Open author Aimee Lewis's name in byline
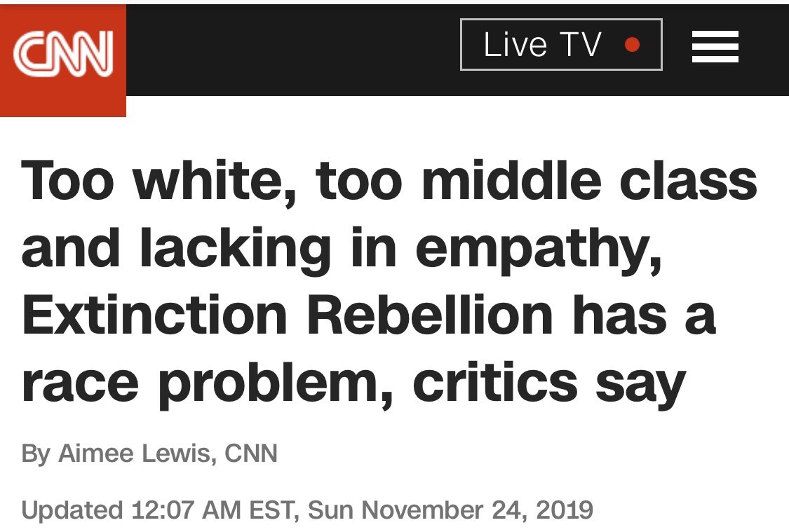This screenshot has height=532, width=789. click(x=135, y=454)
